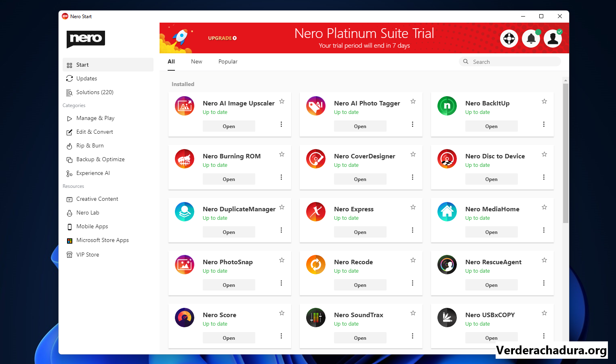Toggle favorite star for Nero AI Photo Tagger
The width and height of the screenshot is (616, 364).
[x=413, y=101]
